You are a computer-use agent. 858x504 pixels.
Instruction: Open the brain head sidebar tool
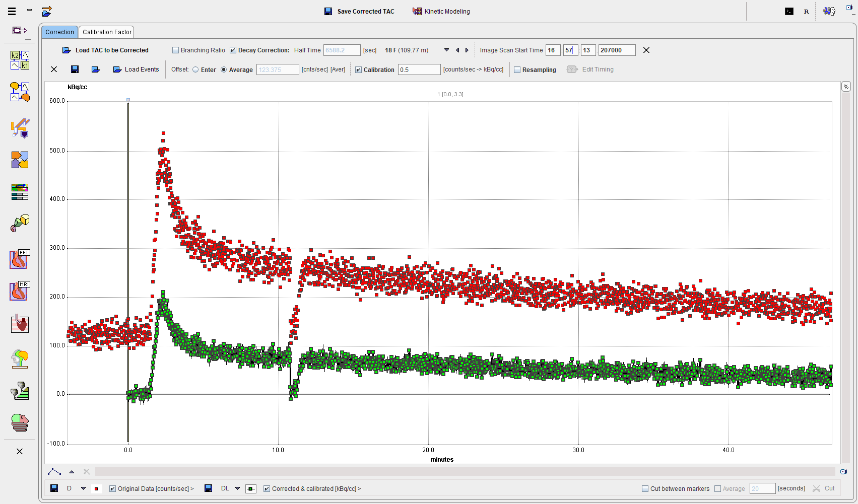pos(20,359)
